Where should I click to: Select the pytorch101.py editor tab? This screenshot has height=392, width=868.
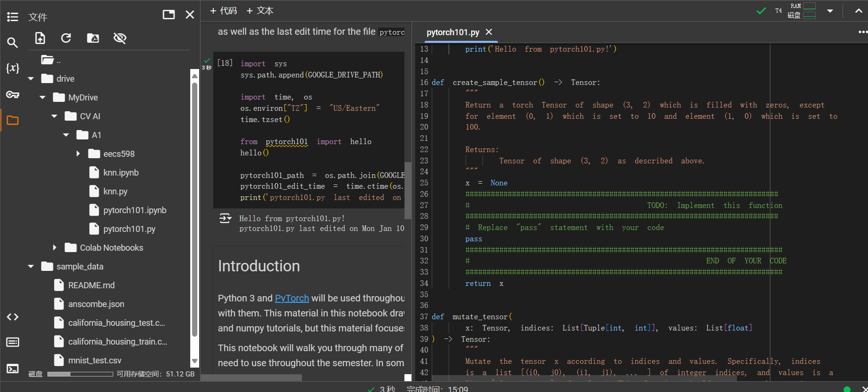[453, 32]
